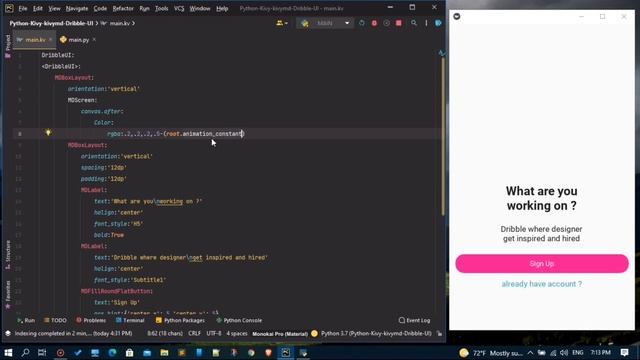Click Monokai Pro (Material) theme in status bar

pyautogui.click(x=280, y=333)
